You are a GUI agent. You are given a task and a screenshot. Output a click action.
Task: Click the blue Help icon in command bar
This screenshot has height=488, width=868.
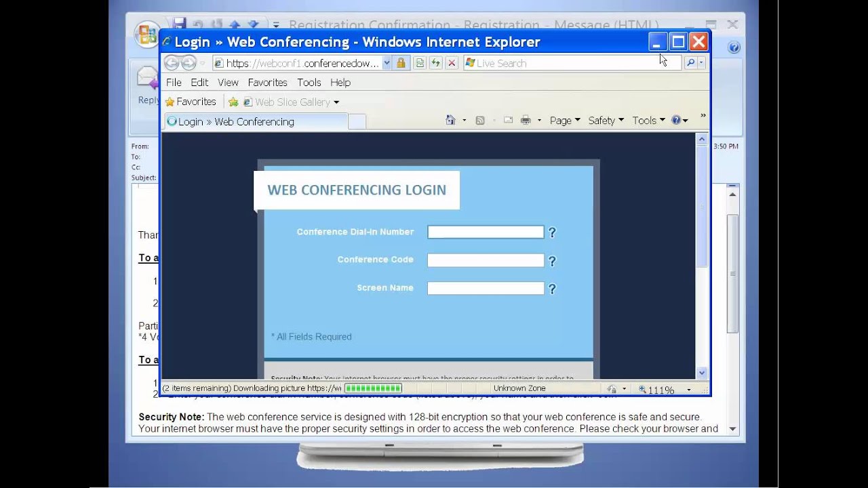pos(676,121)
